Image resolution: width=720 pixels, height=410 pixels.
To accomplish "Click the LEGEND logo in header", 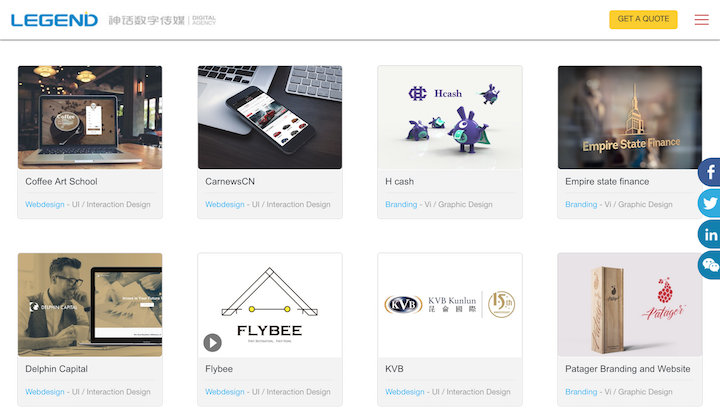I will [54, 20].
